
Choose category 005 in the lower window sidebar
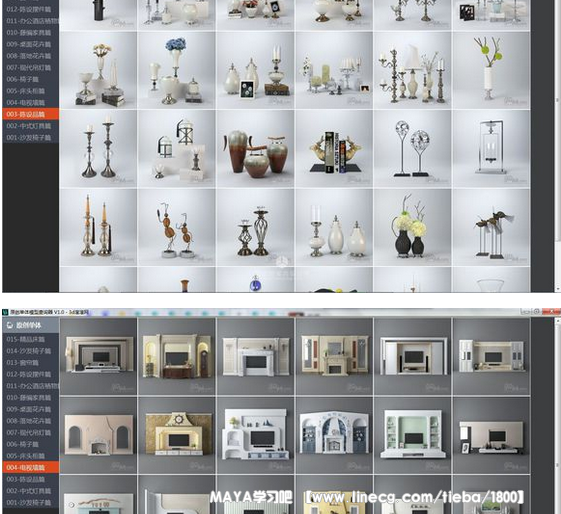[x=31, y=456]
